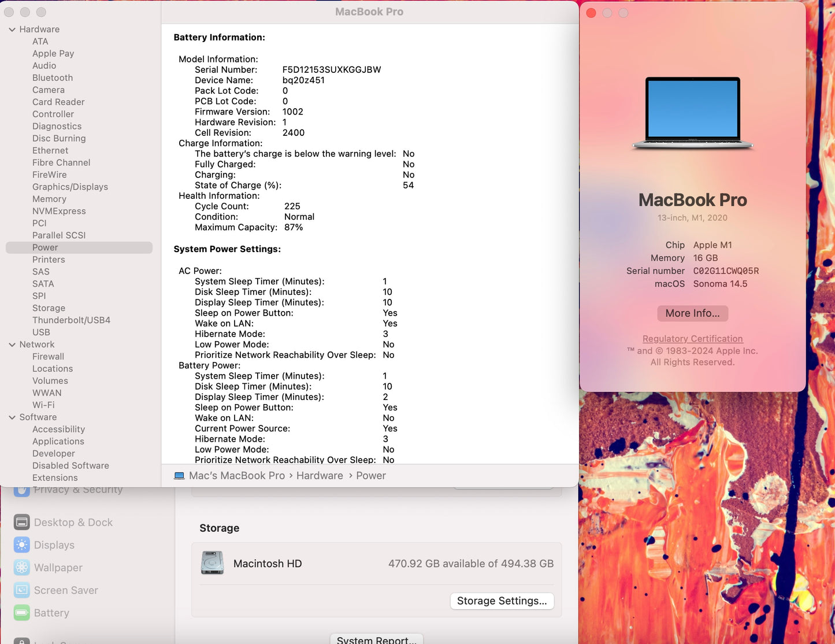
Task: Select Fibre Channel in the sidebar
Action: [x=61, y=163]
